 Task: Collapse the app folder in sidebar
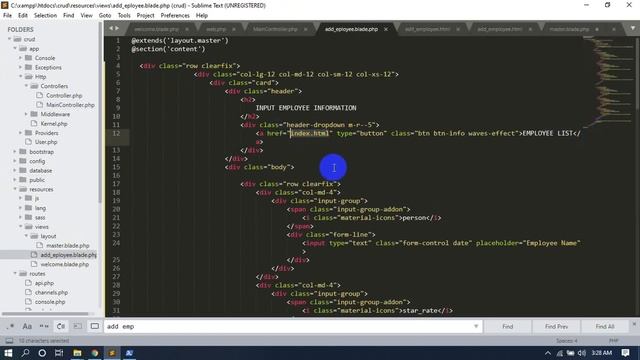(15, 49)
